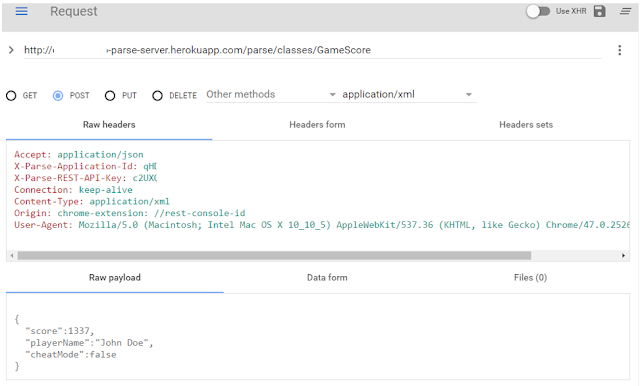This screenshot has height=386, width=640.
Task: Open the hamburger navigation menu
Action: click(x=21, y=11)
